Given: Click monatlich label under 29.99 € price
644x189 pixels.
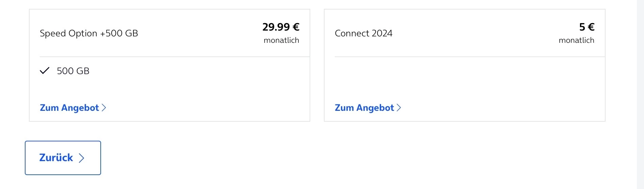Looking at the screenshot, I should [x=281, y=40].
